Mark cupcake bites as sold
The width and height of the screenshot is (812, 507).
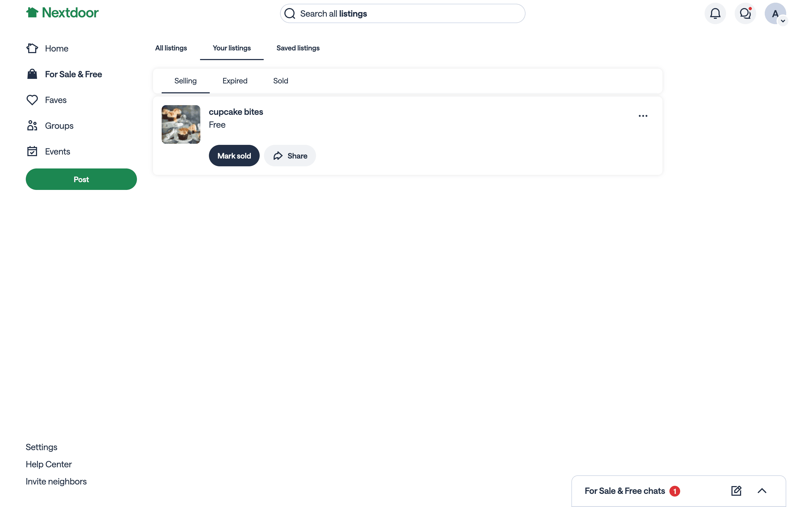[x=234, y=156]
